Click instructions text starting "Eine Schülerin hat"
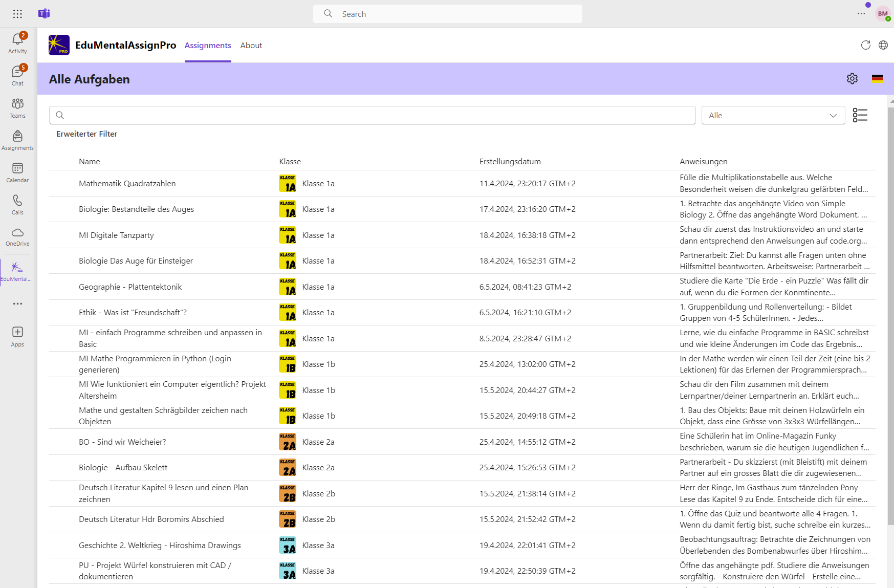 pos(774,442)
